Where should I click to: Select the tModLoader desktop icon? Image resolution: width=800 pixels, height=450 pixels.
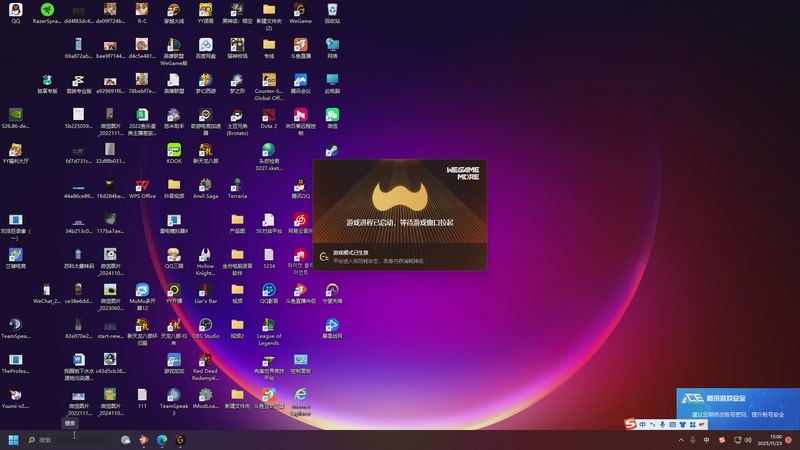click(x=206, y=399)
